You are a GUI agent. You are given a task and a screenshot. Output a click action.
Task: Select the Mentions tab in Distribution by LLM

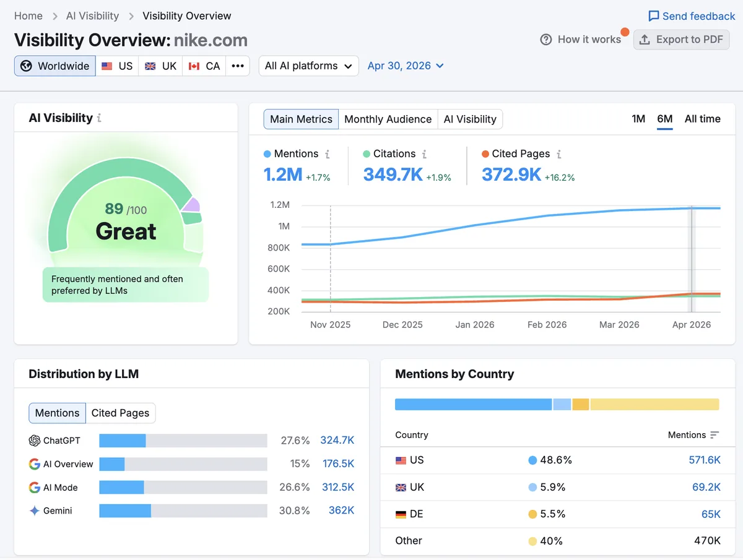tap(57, 413)
